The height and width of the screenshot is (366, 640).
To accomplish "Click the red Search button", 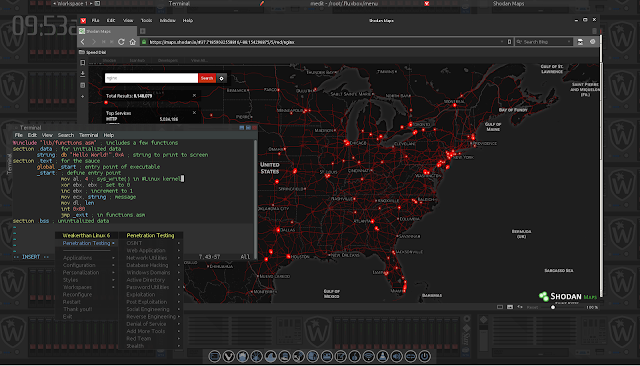I will (207, 78).
